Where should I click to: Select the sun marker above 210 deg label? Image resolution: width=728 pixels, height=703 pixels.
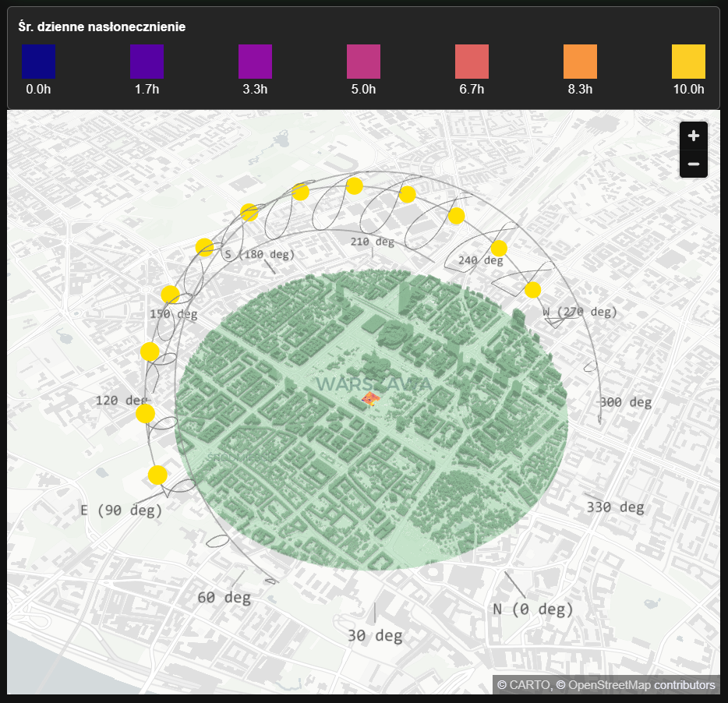tap(354, 185)
